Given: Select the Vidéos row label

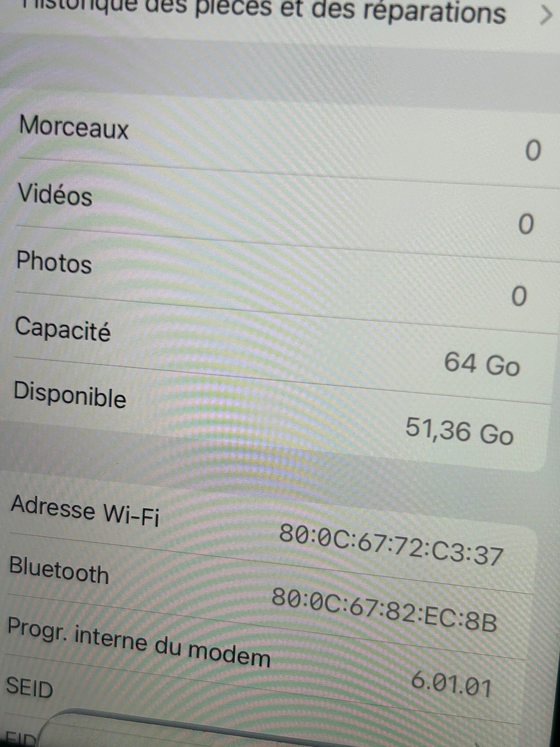Looking at the screenshot, I should (x=55, y=194).
